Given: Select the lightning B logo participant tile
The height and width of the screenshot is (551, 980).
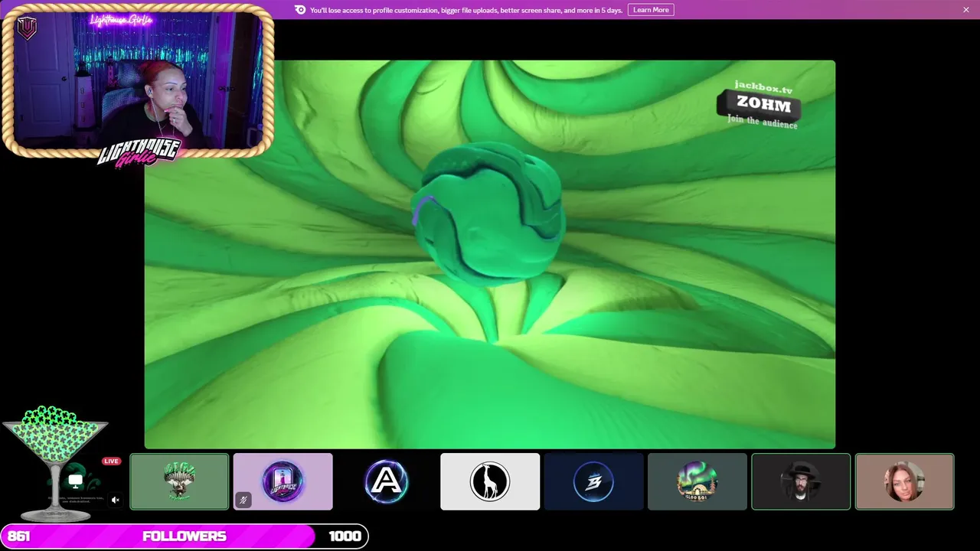Looking at the screenshot, I should (x=594, y=481).
